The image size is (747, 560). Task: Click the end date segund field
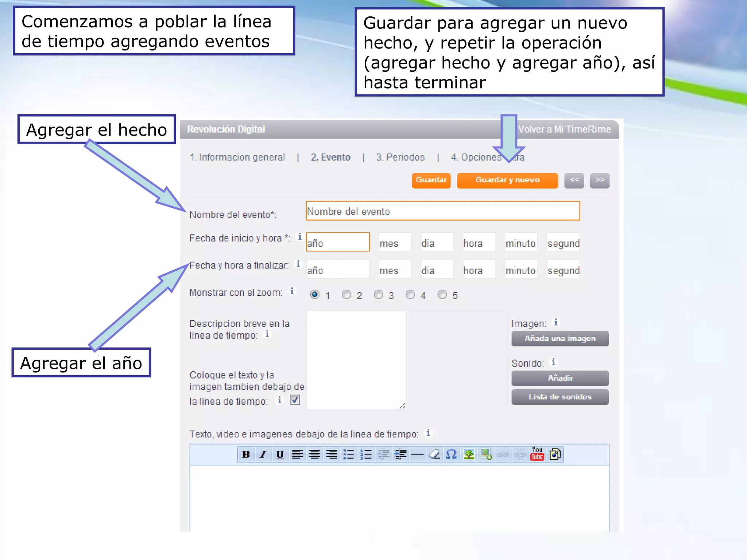point(563,269)
